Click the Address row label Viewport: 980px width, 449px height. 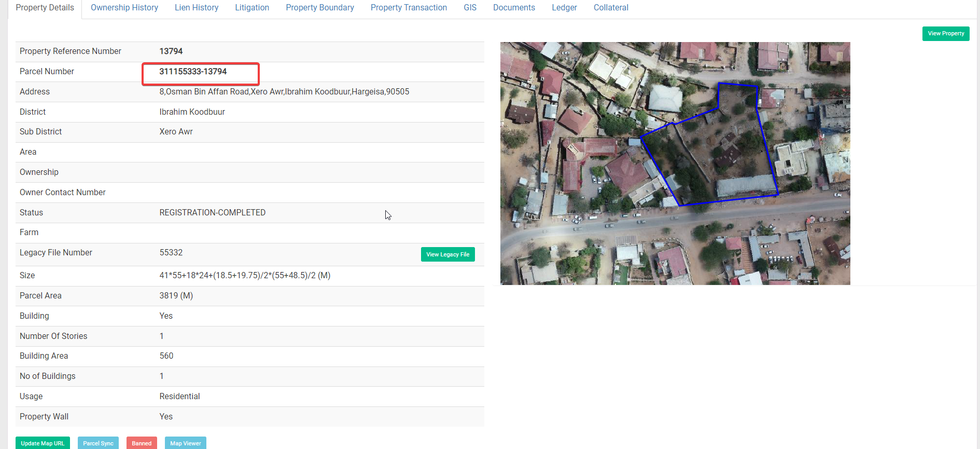[x=35, y=92]
